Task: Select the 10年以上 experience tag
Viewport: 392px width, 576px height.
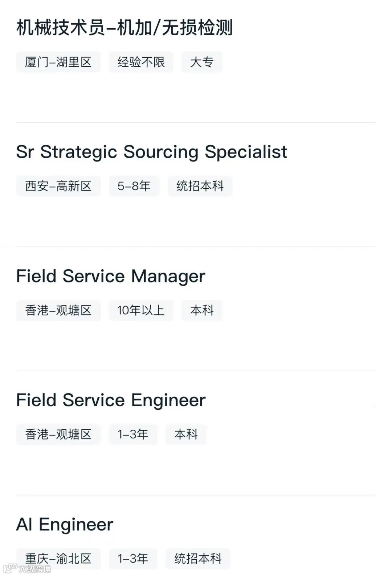Action: click(141, 310)
